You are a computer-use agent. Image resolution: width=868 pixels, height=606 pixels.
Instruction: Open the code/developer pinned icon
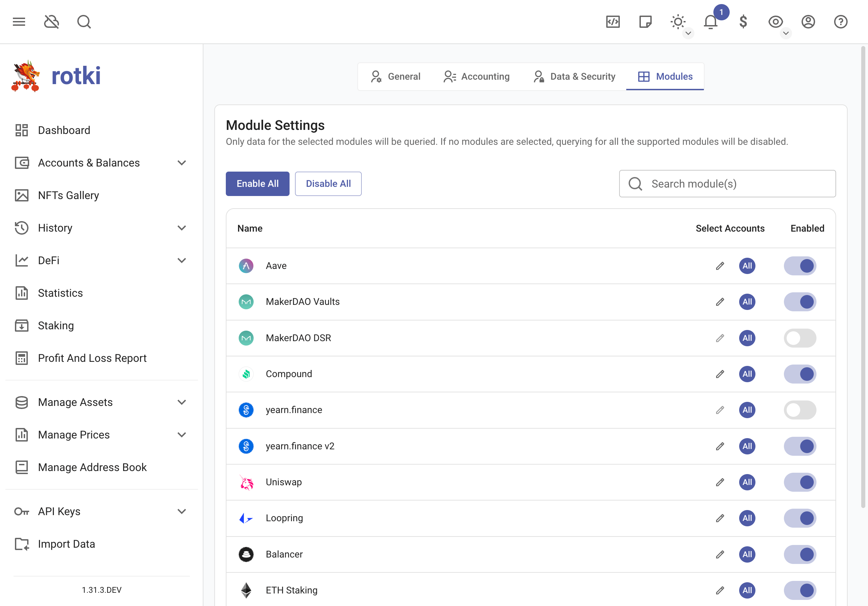coord(613,22)
